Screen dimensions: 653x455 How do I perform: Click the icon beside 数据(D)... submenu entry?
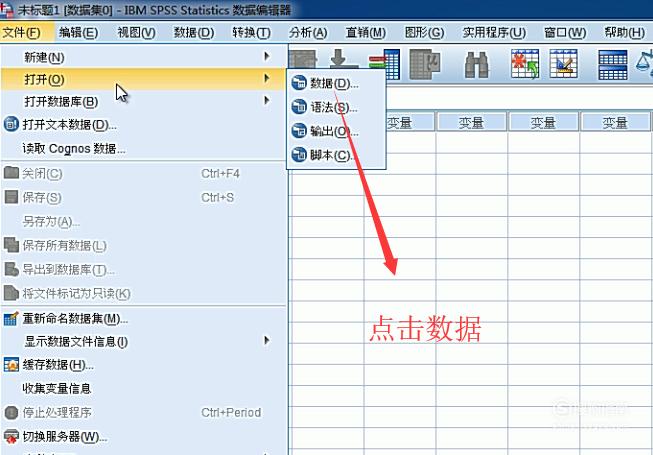pos(299,83)
